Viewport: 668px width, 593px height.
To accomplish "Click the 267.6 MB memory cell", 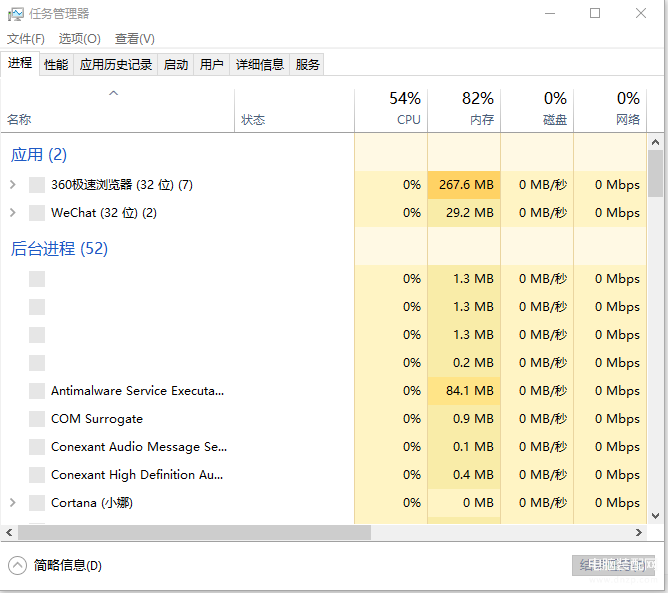I will pyautogui.click(x=464, y=185).
